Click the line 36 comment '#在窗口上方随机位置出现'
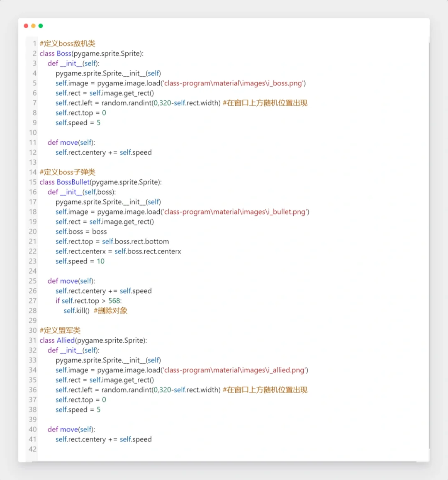448x480 pixels. pyautogui.click(x=265, y=390)
